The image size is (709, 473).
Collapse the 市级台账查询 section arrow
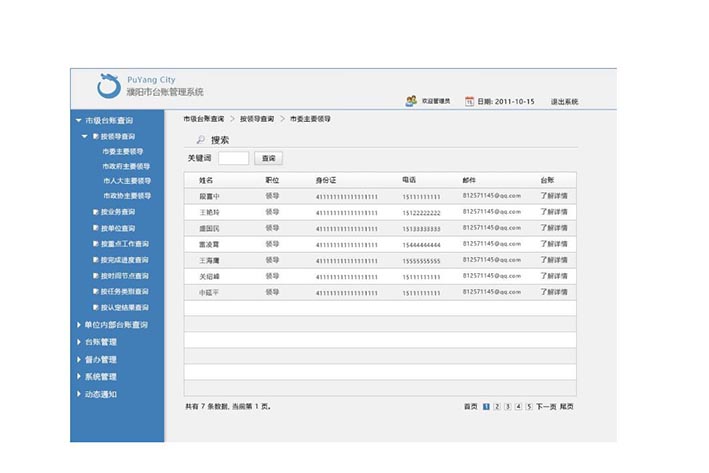[79, 120]
